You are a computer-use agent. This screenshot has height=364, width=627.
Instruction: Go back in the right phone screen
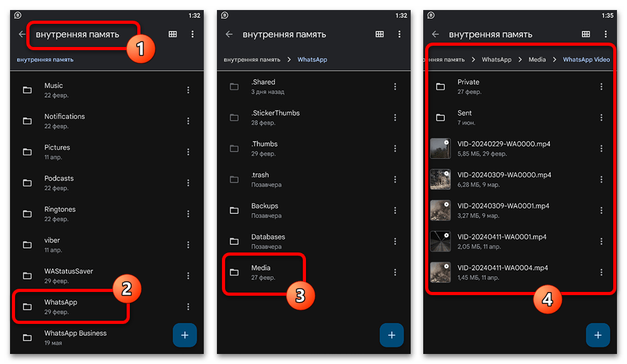[x=435, y=34]
